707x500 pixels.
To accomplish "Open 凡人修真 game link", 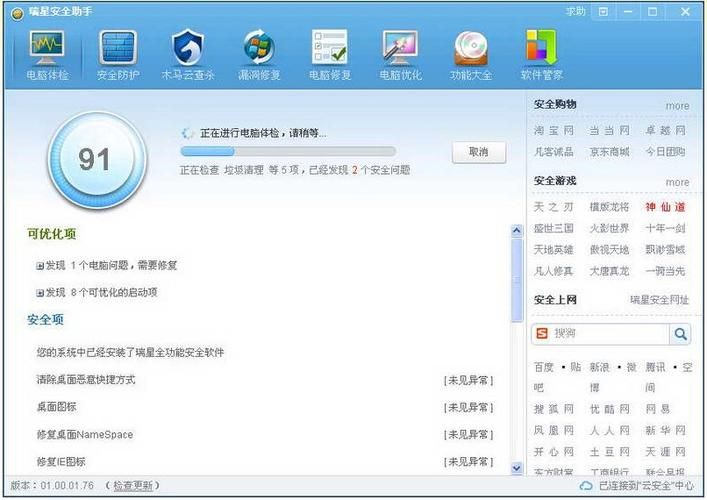I will click(554, 271).
